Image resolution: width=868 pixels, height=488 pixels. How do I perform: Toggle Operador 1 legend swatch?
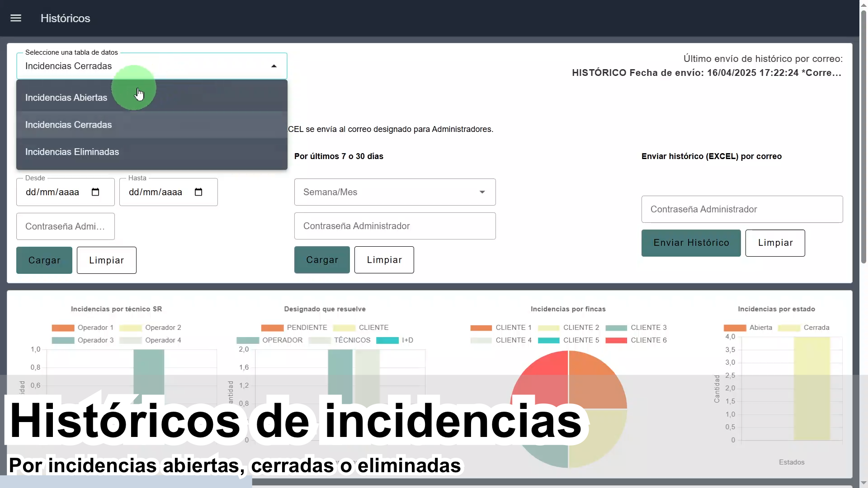pos(63,328)
